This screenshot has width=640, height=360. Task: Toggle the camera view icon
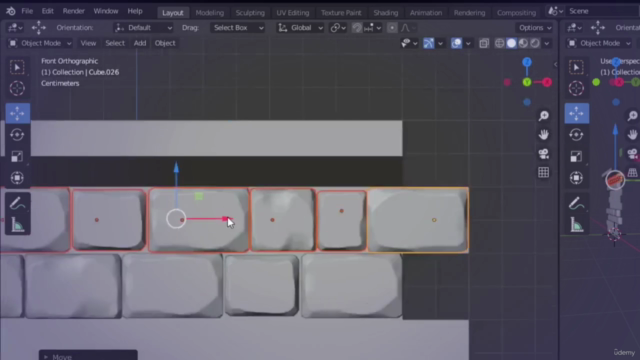click(543, 154)
